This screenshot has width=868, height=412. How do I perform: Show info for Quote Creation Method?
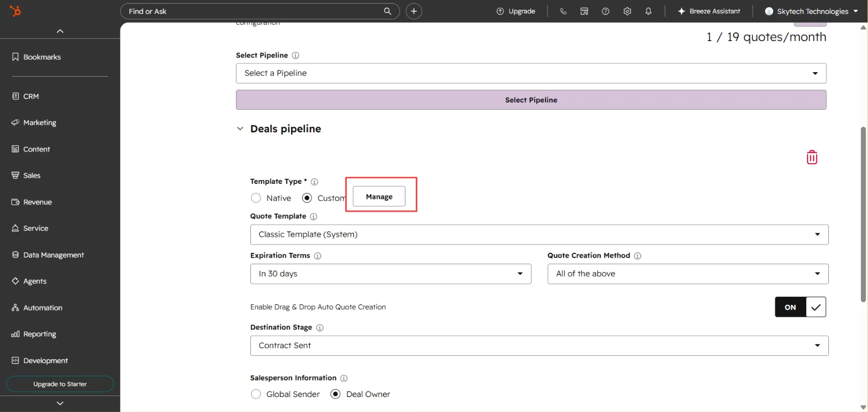click(637, 256)
